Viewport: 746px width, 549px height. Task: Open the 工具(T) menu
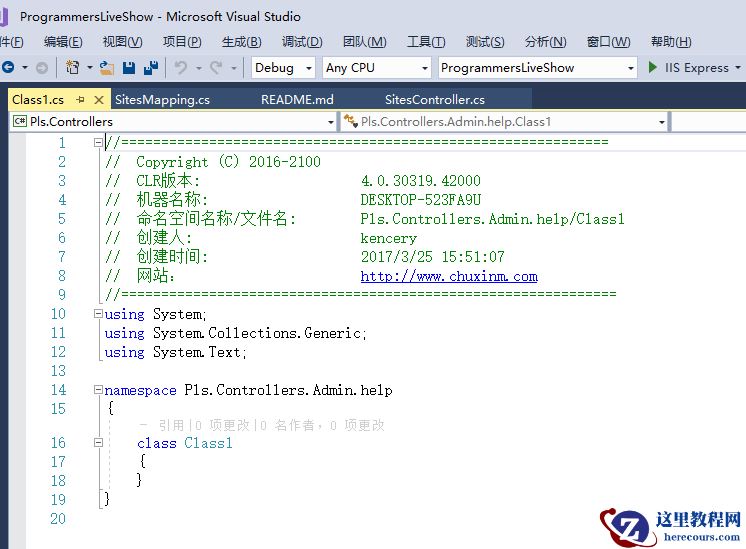point(426,42)
